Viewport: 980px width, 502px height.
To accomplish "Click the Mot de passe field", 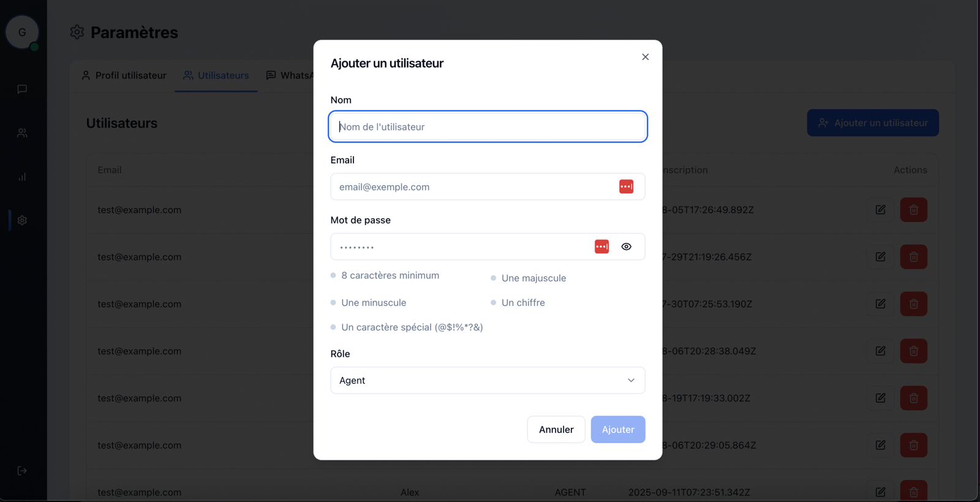I will 459,247.
